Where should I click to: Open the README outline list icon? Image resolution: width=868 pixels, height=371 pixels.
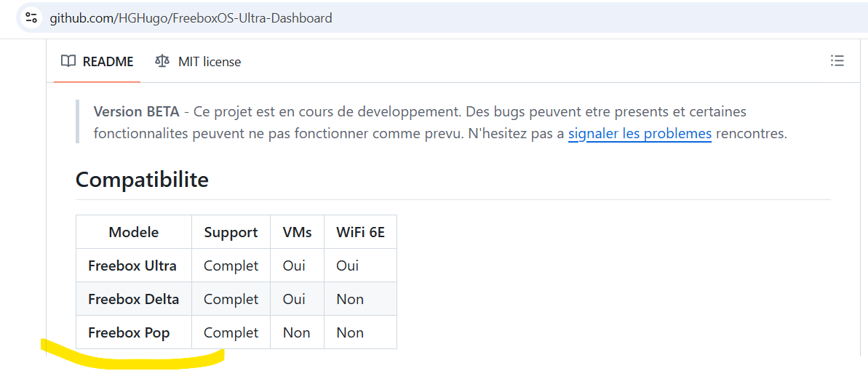point(837,61)
